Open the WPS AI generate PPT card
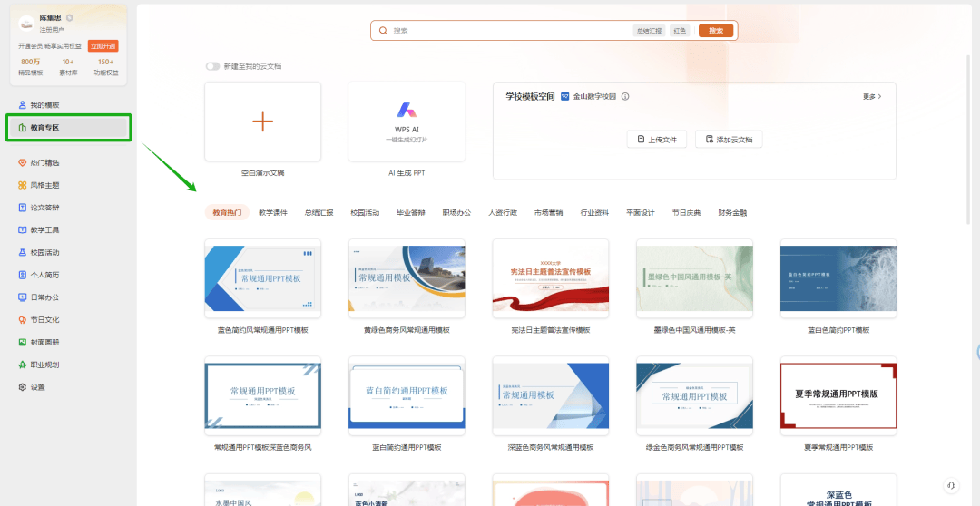This screenshot has width=980, height=506. (x=407, y=122)
